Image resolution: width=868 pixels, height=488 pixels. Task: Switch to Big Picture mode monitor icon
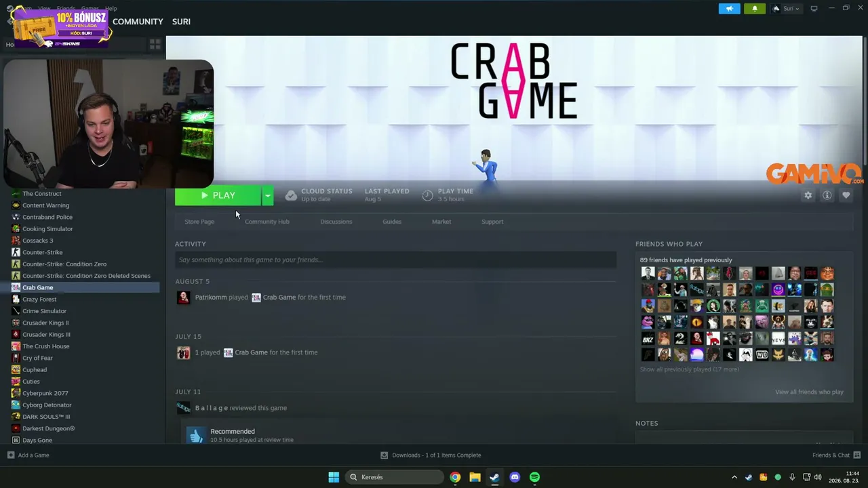click(x=814, y=9)
